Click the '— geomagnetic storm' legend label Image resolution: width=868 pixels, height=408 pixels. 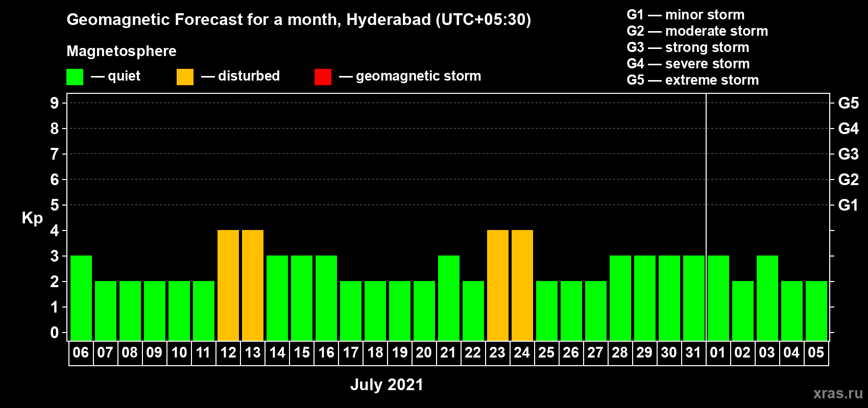410,76
